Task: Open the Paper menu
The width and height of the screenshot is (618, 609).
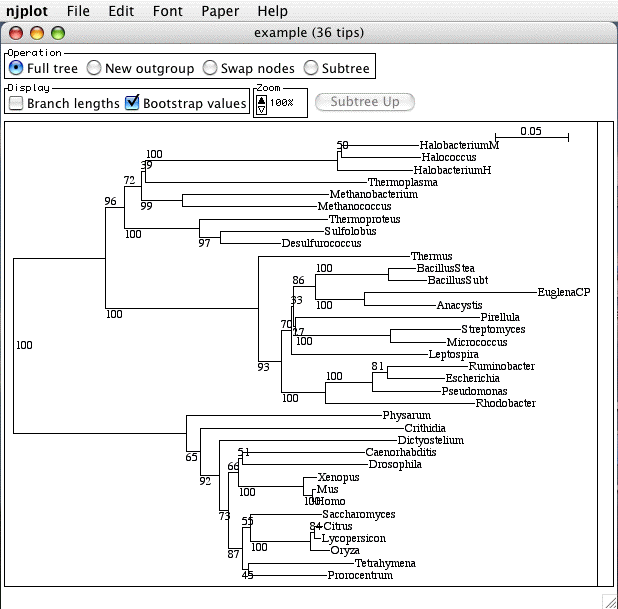Action: 220,11
